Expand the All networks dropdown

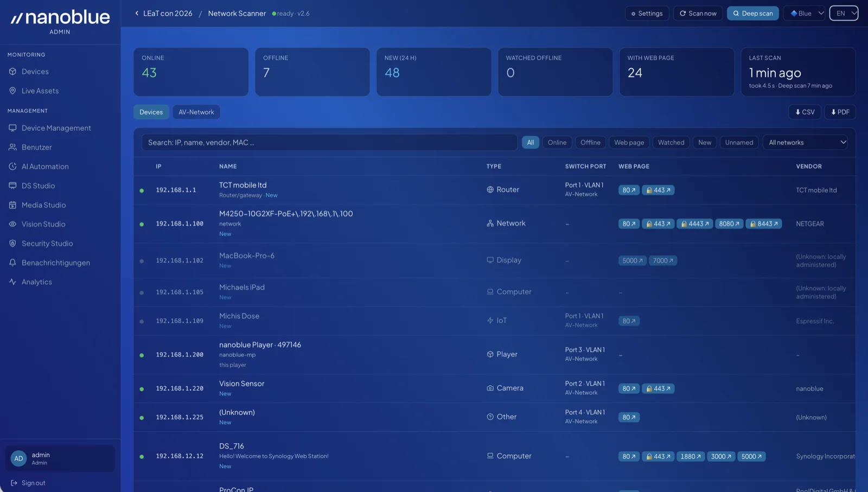click(x=805, y=143)
